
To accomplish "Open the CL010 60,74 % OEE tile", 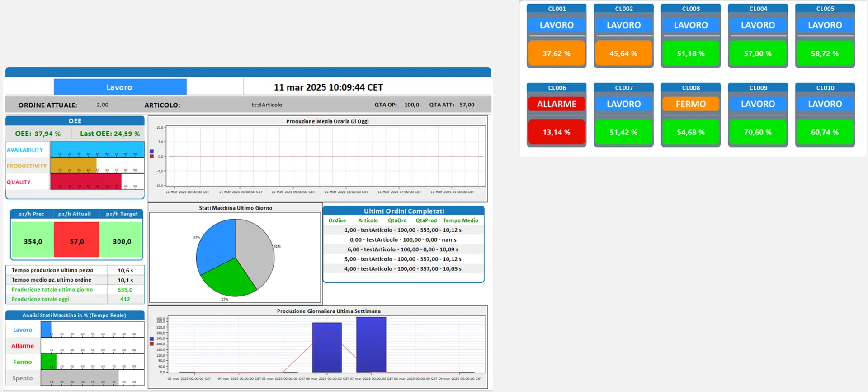I will click(x=825, y=132).
